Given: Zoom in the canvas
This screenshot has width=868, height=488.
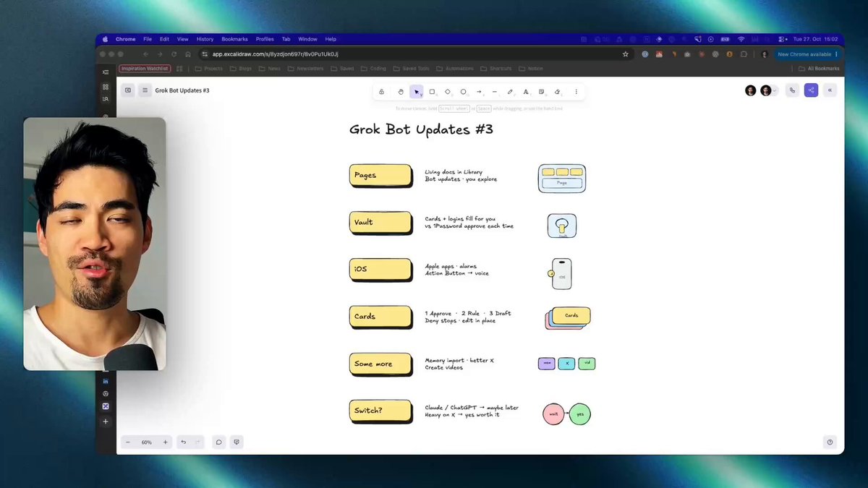Looking at the screenshot, I should click(x=165, y=442).
